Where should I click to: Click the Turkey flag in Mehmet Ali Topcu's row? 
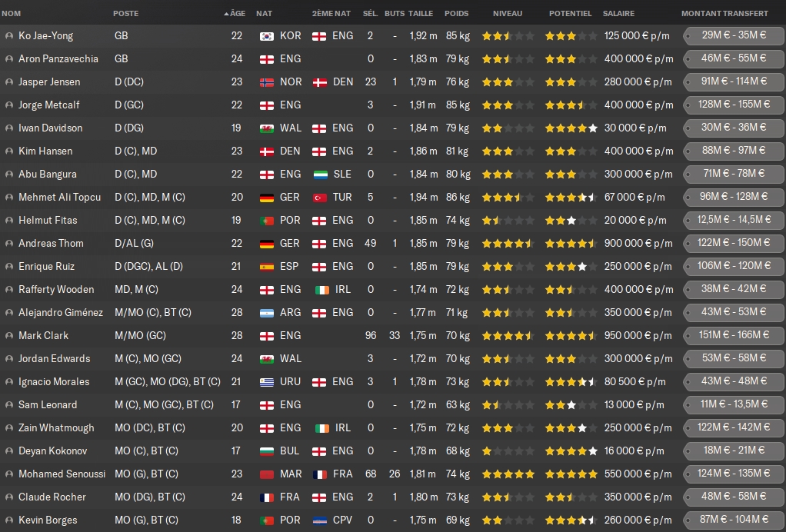click(320, 198)
